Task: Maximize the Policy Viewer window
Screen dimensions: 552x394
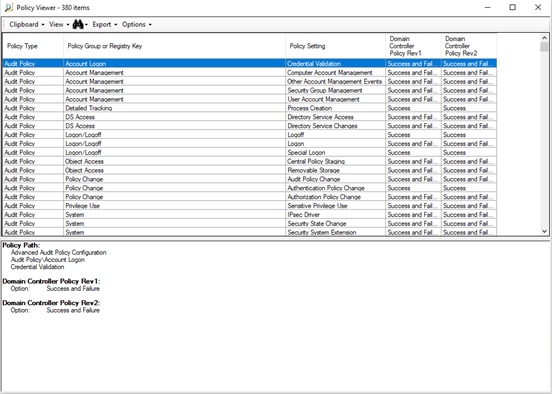Action: coord(513,7)
